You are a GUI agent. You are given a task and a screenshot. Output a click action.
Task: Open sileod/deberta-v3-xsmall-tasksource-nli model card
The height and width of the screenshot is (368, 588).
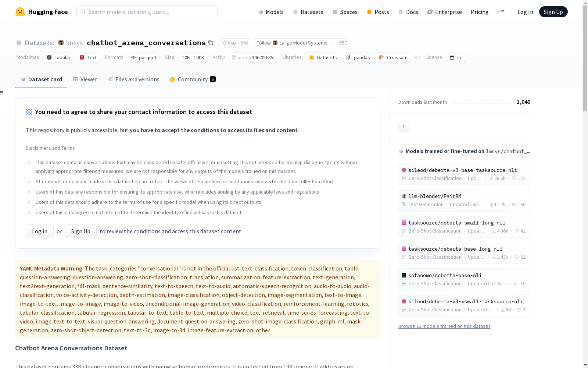tap(464, 305)
